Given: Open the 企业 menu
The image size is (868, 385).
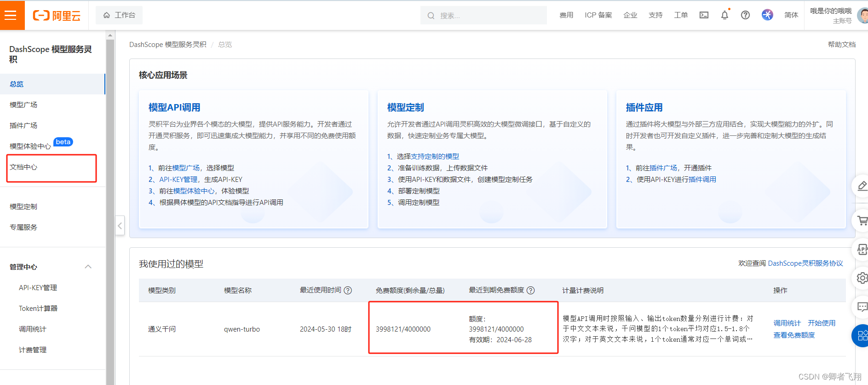Looking at the screenshot, I should (630, 15).
